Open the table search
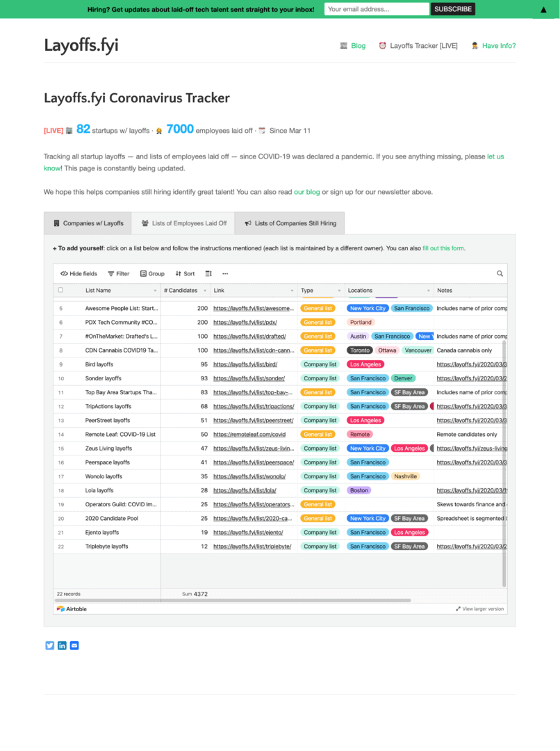Viewport: 560px width, 751px height. pos(500,273)
